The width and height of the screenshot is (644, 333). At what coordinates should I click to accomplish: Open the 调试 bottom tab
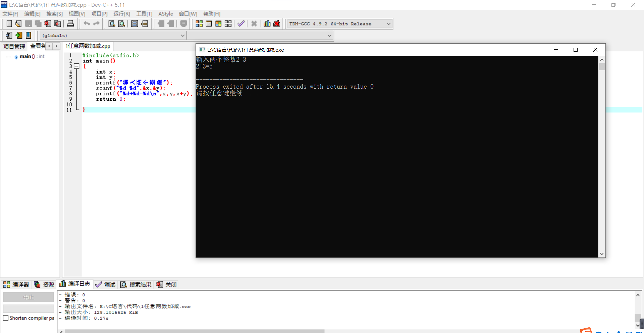pos(105,284)
